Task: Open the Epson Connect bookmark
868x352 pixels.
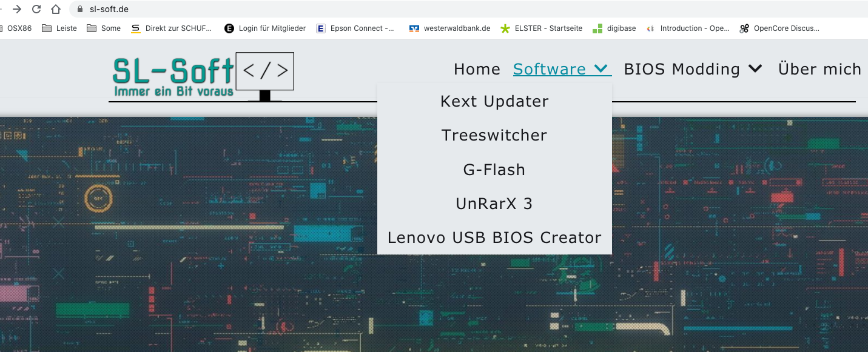Action: click(355, 28)
